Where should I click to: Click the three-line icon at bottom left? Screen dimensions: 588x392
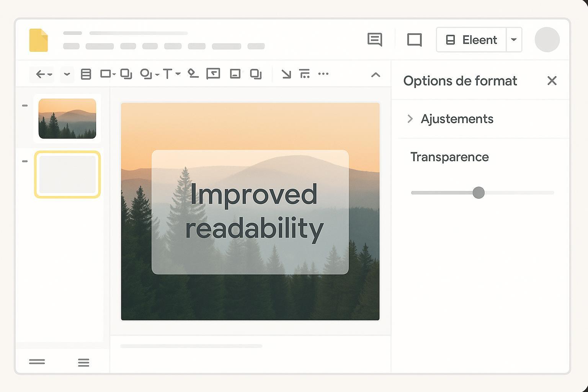pos(83,362)
